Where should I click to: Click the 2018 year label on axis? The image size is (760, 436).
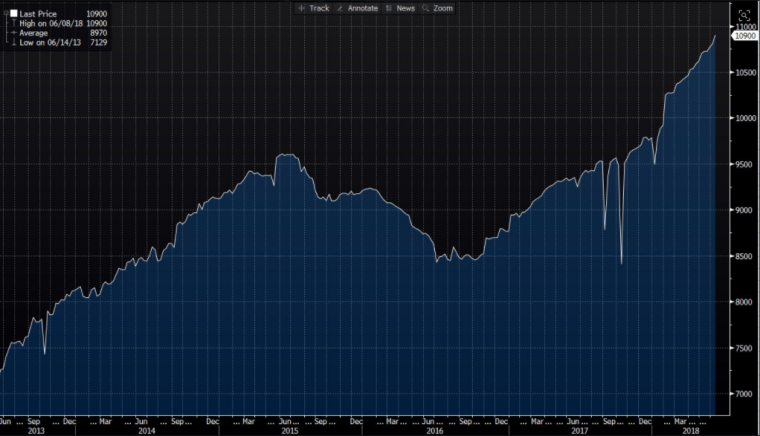tap(690, 431)
